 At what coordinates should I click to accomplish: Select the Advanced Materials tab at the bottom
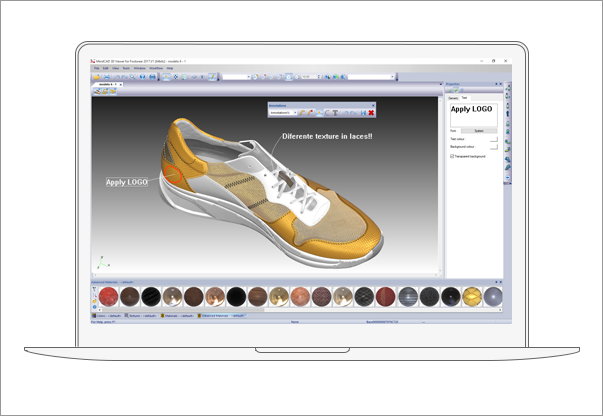[222, 316]
